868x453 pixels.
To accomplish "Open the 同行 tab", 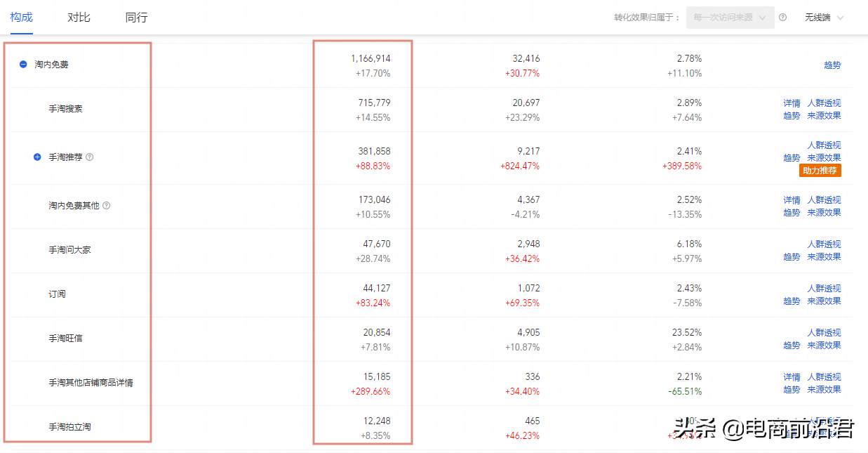I will [x=136, y=18].
